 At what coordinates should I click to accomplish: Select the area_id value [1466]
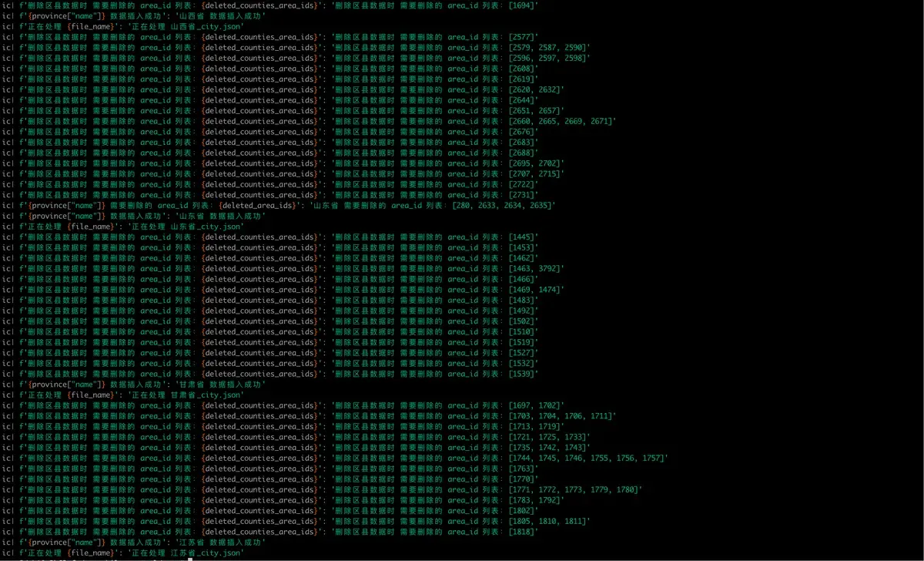(521, 279)
